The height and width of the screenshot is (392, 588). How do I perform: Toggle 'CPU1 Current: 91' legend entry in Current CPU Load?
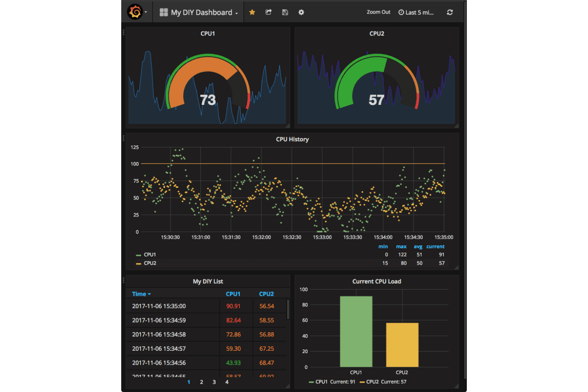point(332,382)
